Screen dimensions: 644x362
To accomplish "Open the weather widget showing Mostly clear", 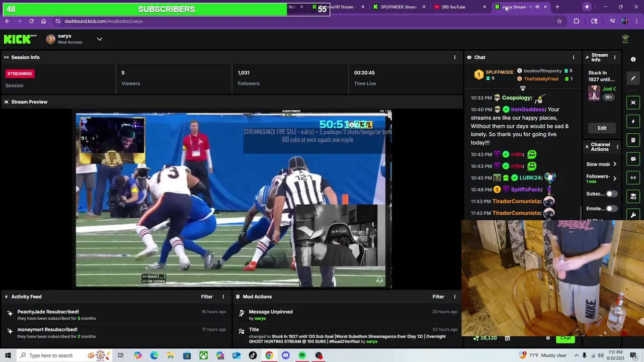I will [x=543, y=355].
